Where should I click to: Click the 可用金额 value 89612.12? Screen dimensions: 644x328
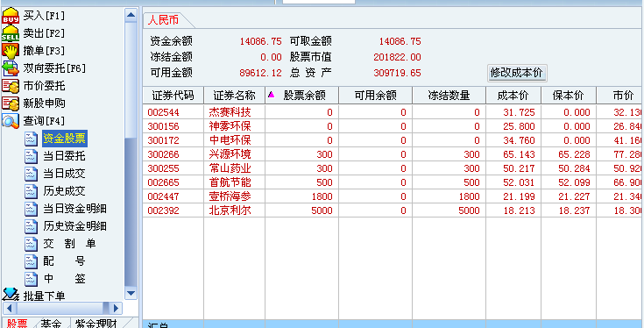tap(261, 73)
